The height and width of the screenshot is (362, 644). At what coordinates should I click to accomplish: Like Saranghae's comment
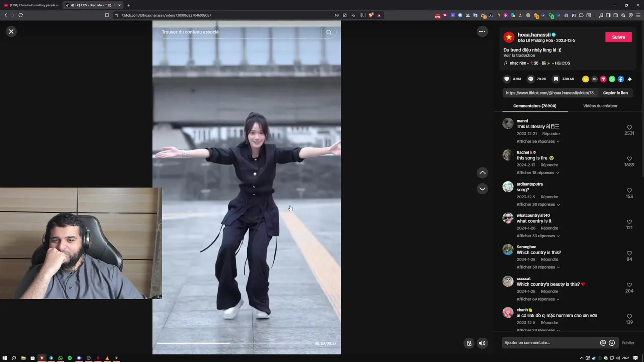[629, 253]
